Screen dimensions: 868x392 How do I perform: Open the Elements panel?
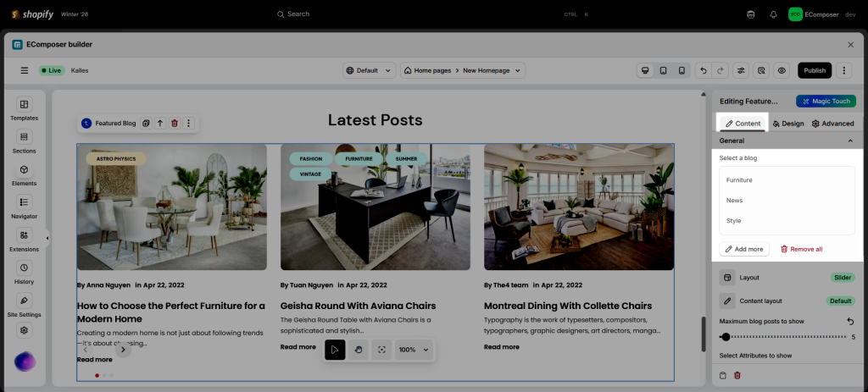24,174
